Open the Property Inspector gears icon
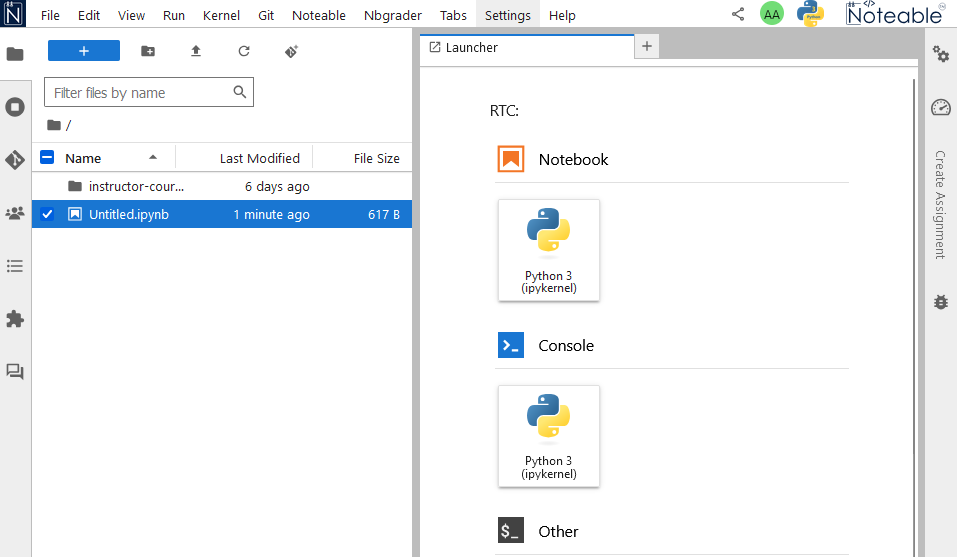957x557 pixels. pyautogui.click(x=940, y=54)
